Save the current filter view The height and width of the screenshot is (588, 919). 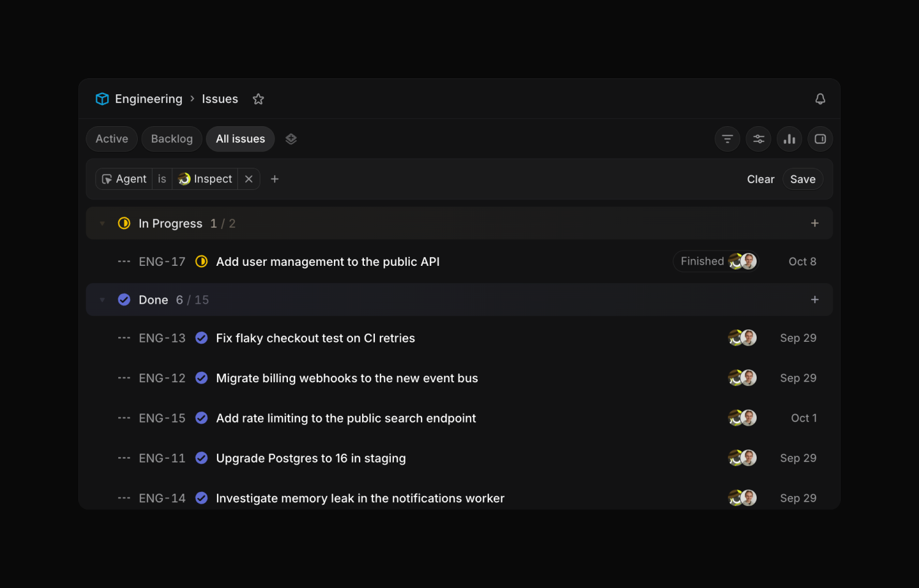click(803, 179)
